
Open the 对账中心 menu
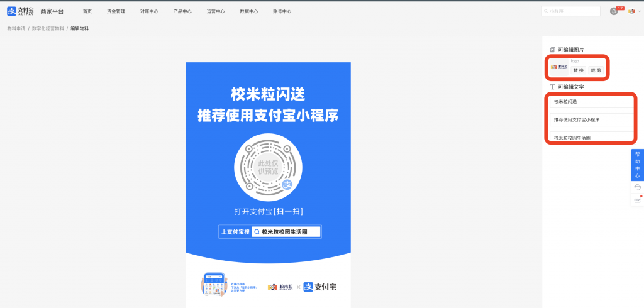(x=149, y=11)
